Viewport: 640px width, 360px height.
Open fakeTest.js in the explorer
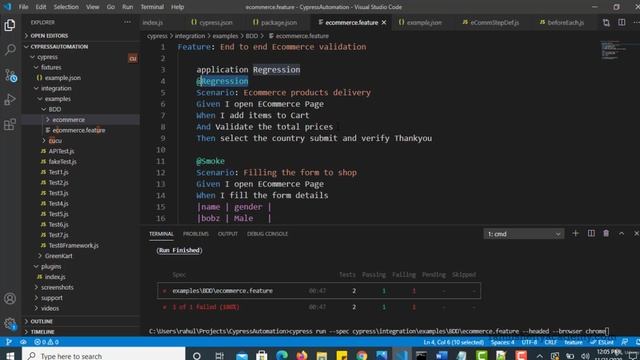coord(62,162)
